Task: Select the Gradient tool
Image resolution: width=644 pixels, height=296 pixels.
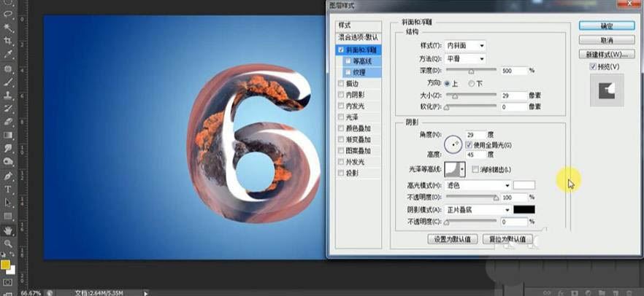Action: click(8, 135)
